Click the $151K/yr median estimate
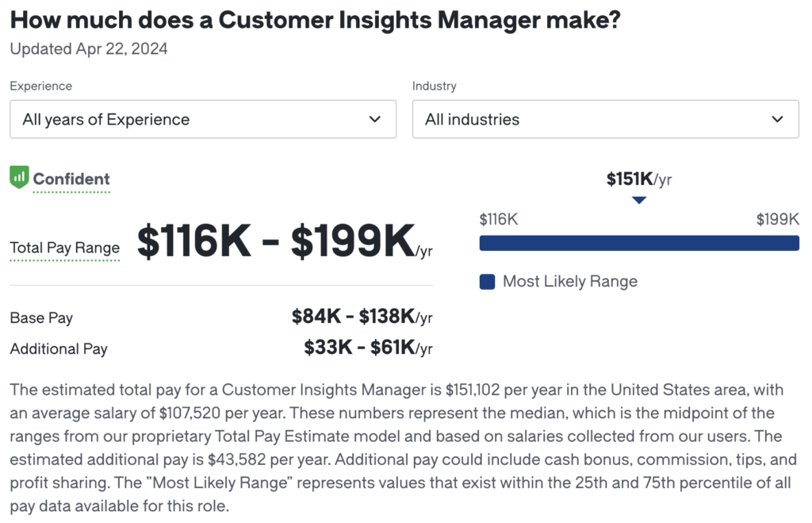This screenshot has height=523, width=812. [x=639, y=179]
